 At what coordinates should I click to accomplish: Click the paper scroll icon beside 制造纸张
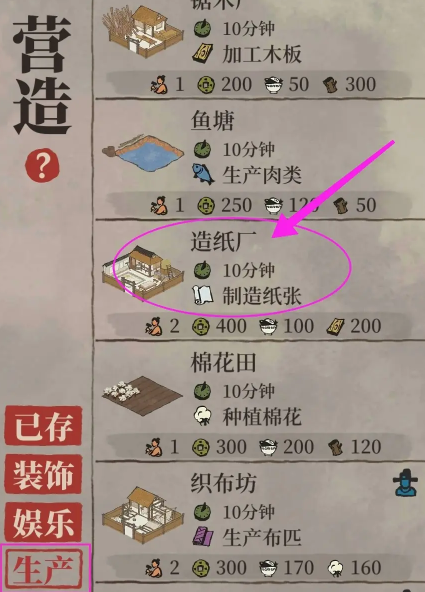click(203, 295)
